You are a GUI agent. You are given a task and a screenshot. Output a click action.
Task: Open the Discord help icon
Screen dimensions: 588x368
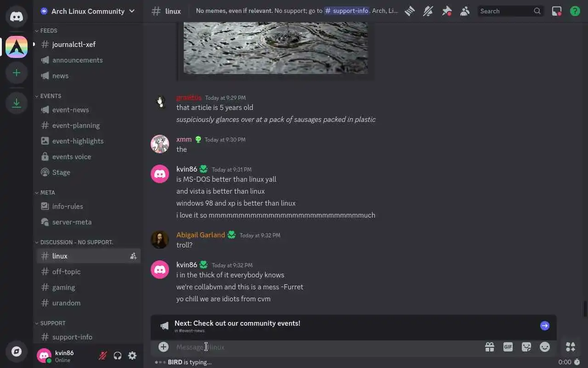pos(575,11)
